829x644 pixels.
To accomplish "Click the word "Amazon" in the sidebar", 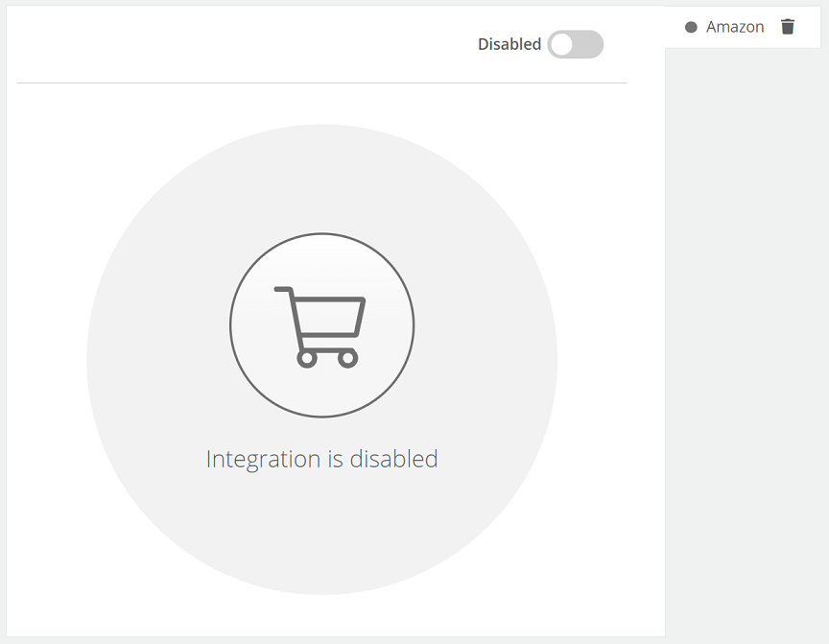I will tap(735, 27).
